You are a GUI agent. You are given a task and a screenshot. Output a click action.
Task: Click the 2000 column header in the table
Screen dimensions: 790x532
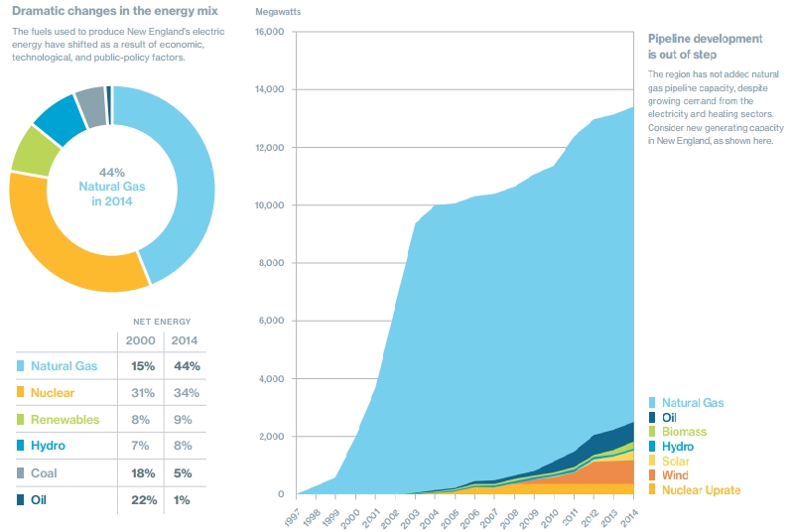coord(140,340)
